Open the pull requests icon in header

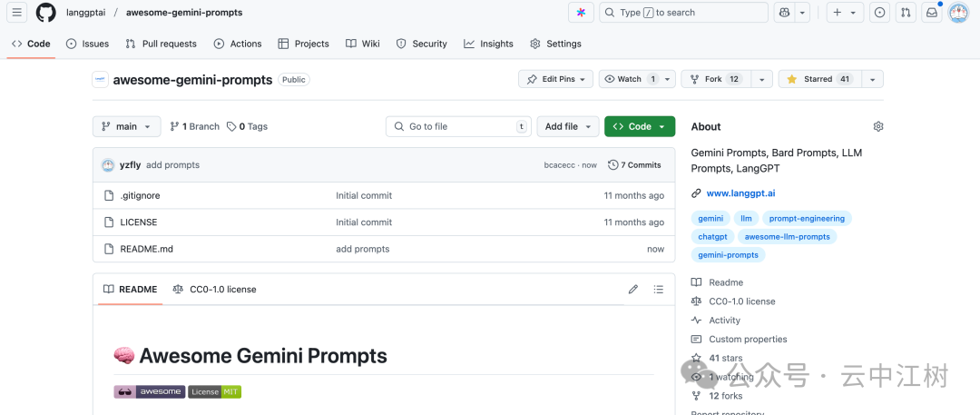906,13
